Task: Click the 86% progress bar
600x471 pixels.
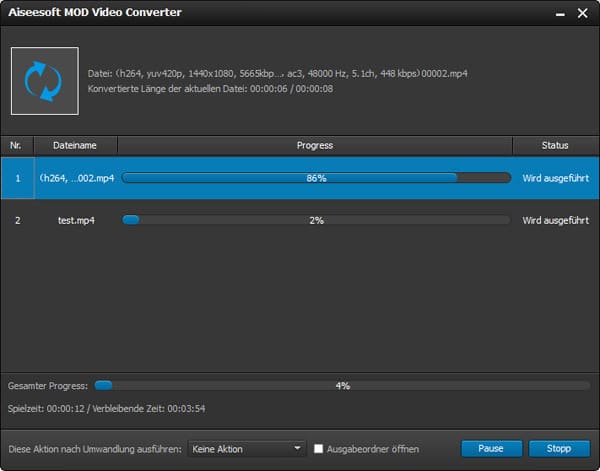Action: 316,178
